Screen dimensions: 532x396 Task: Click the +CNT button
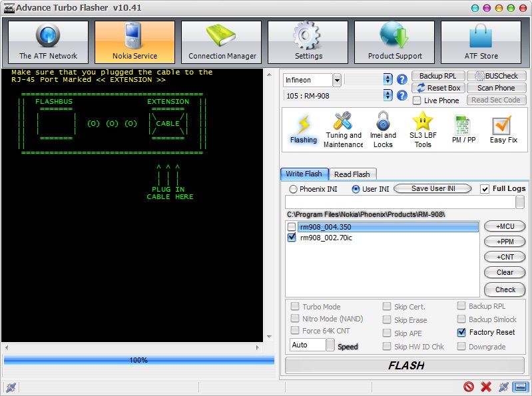(x=505, y=257)
